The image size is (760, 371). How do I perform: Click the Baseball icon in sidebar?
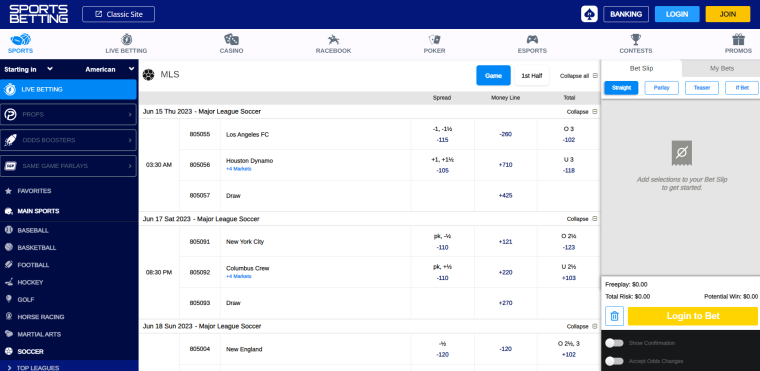pyautogui.click(x=8, y=230)
